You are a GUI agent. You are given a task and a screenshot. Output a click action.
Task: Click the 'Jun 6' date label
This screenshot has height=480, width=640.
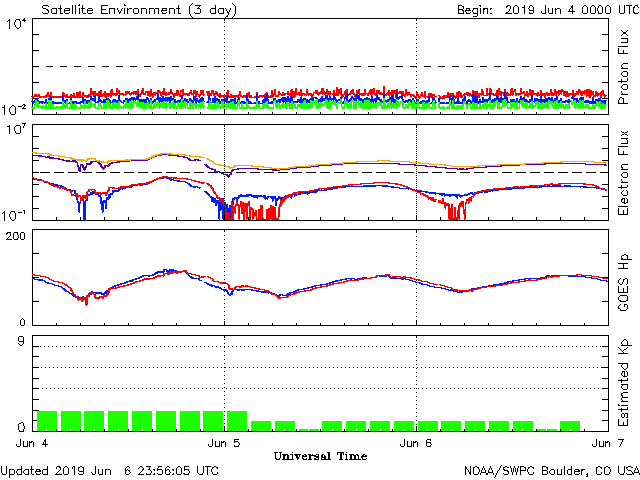416,443
